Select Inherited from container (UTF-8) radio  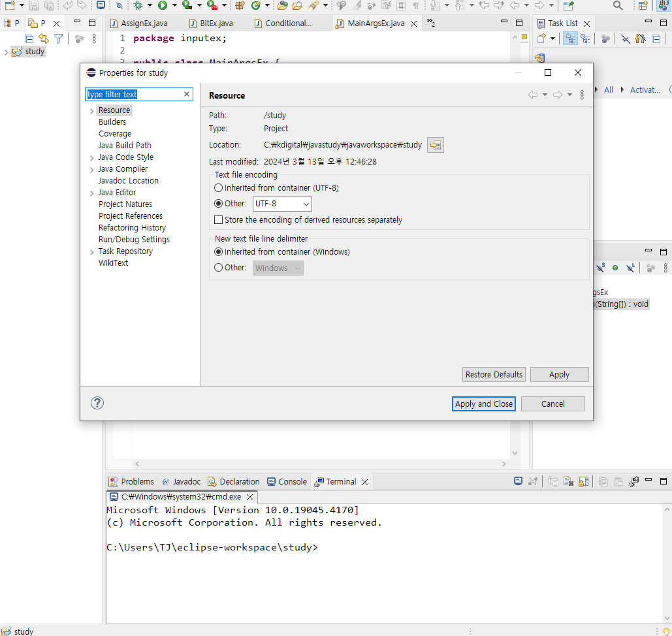point(219,187)
